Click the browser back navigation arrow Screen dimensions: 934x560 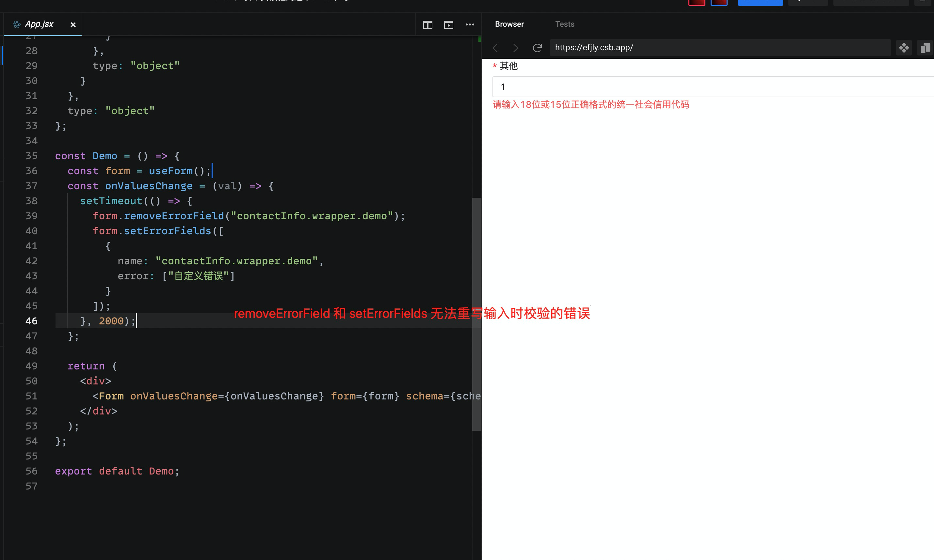495,48
